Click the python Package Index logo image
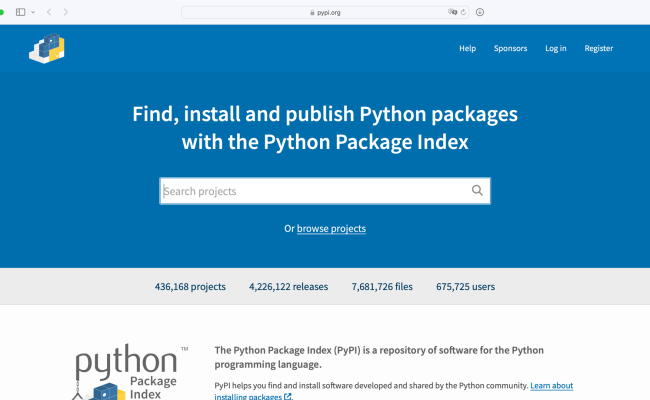Image resolution: width=650 pixels, height=400 pixels. (x=130, y=372)
